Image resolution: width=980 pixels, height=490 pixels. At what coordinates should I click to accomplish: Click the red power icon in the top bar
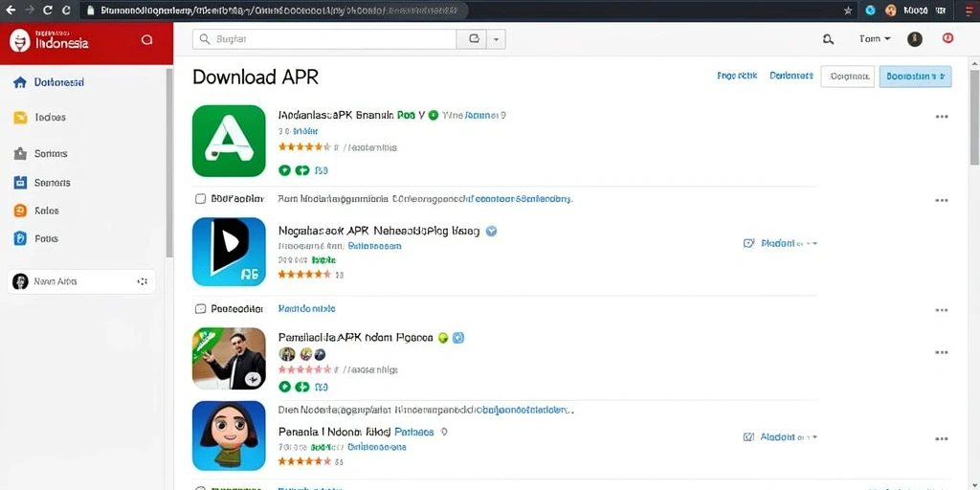click(948, 38)
